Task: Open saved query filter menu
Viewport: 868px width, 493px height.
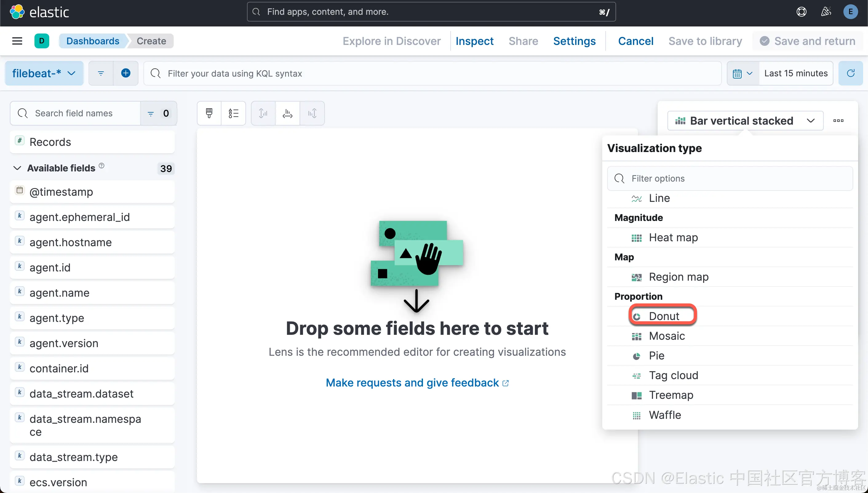Action: pos(101,73)
